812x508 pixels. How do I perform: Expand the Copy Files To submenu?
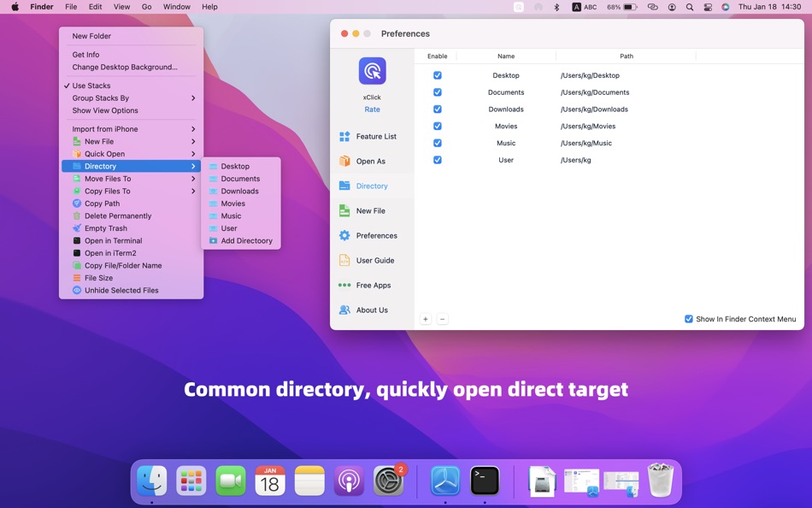(x=131, y=192)
